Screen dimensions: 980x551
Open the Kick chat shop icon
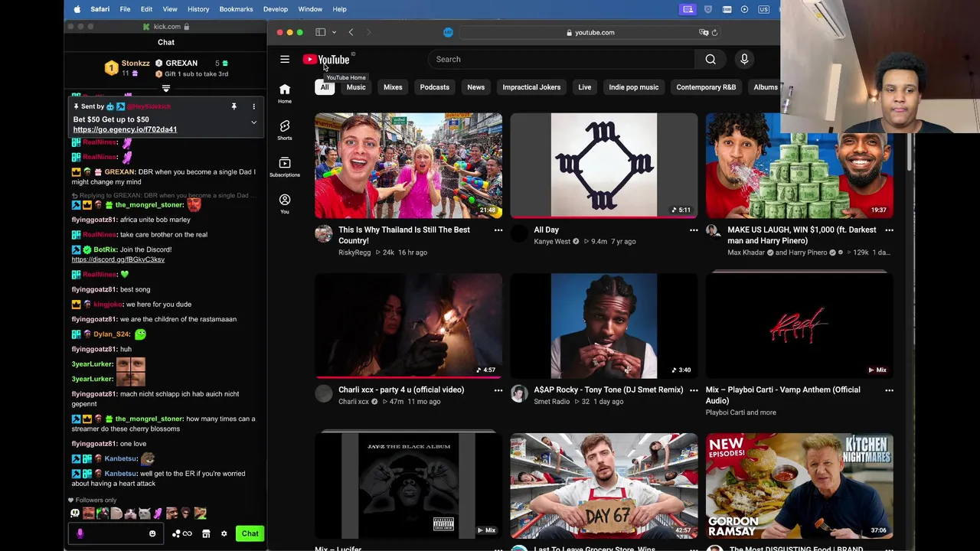[x=206, y=533]
